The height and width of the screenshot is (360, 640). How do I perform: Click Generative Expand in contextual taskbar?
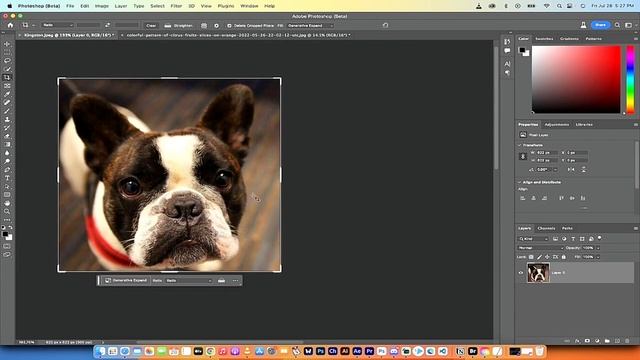pos(126,280)
